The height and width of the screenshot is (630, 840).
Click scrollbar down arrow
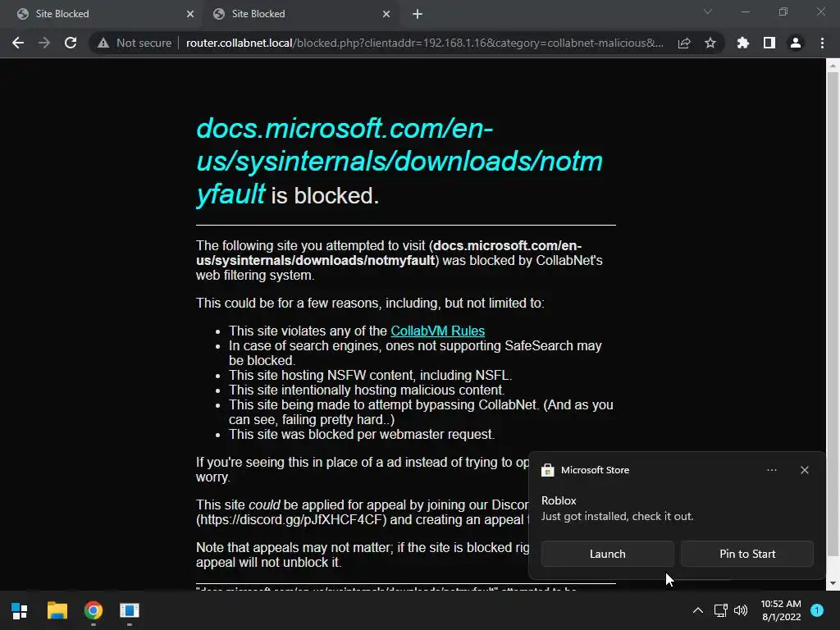(833, 583)
